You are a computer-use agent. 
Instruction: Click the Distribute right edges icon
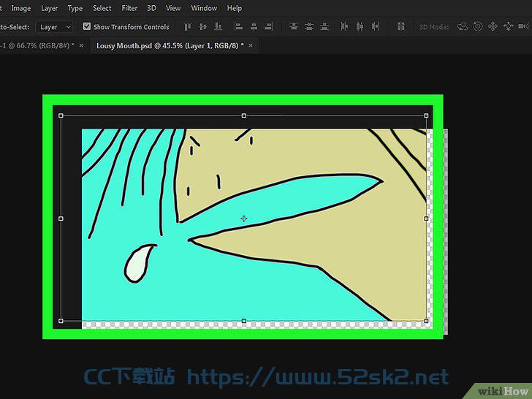[376, 26]
